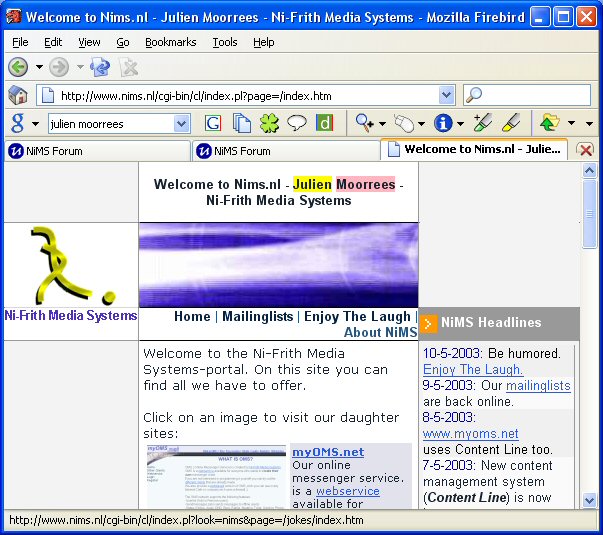Screen dimensions: 603x535
Task: Open the Go menu
Action: [x=123, y=42]
